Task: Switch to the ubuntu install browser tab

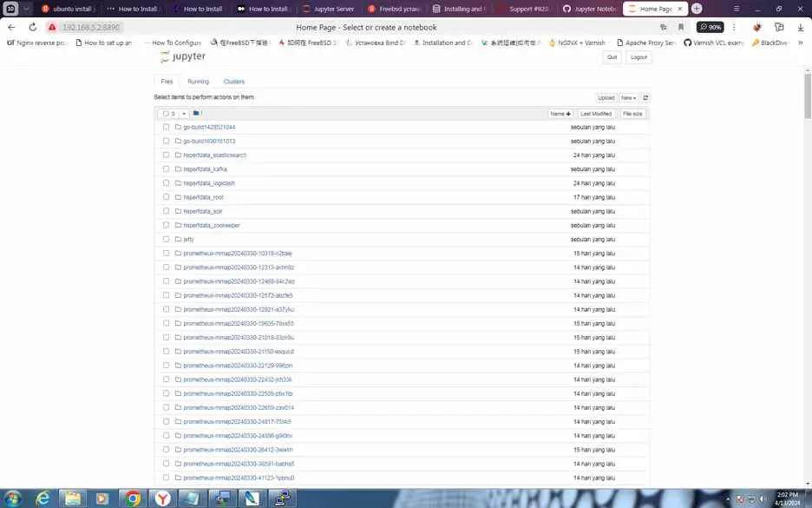Action: 68,9
